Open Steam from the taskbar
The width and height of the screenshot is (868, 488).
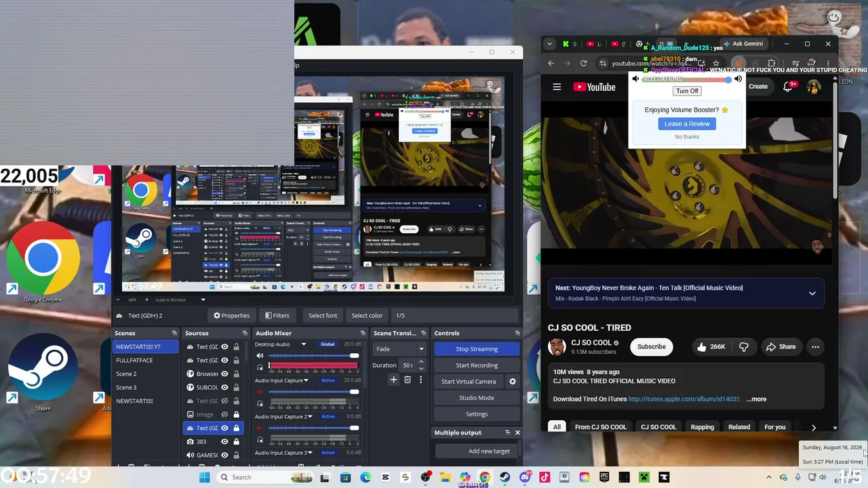(505, 477)
